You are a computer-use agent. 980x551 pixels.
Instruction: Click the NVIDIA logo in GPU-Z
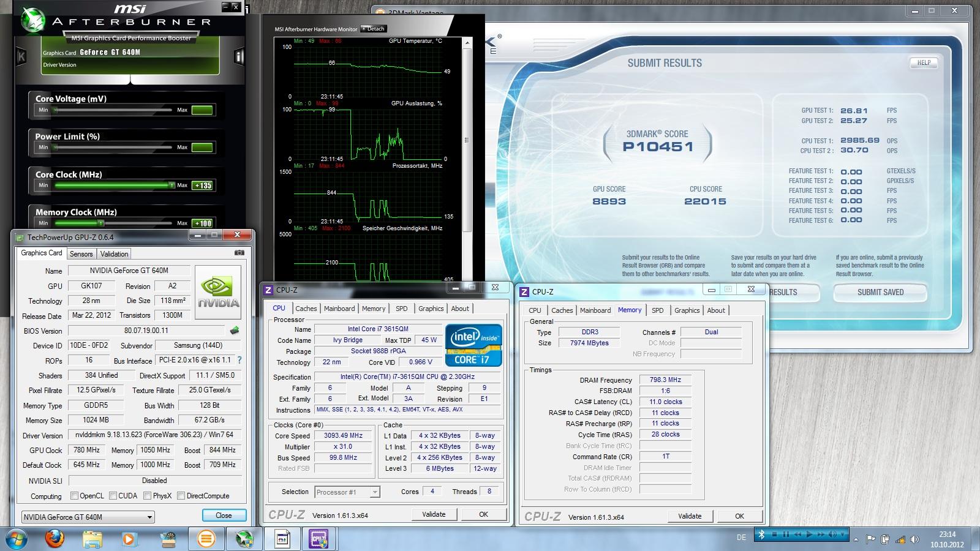pos(218,292)
